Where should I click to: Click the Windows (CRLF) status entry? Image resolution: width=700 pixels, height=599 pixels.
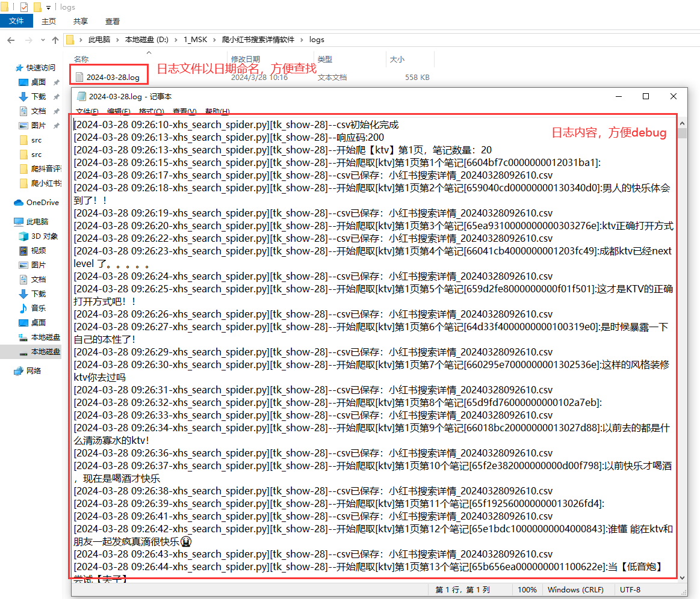pos(575,589)
